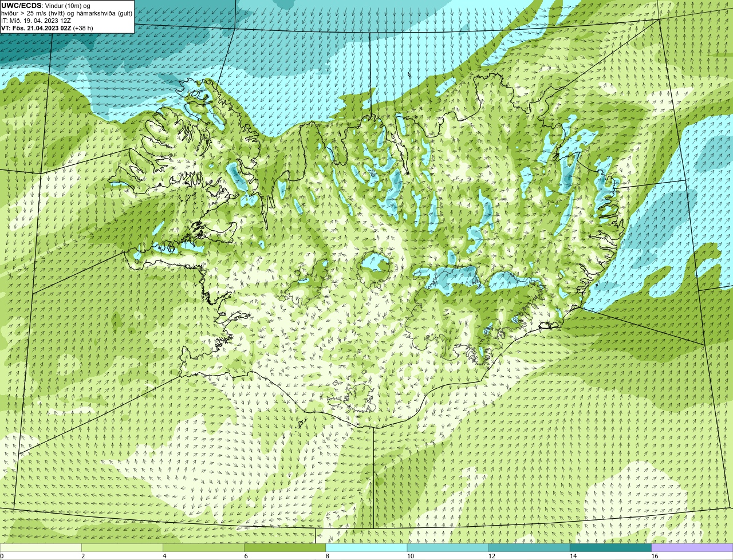Viewport: 733px width, 560px height.
Task: Click the legend value '0'
Action: pyautogui.click(x=2, y=556)
